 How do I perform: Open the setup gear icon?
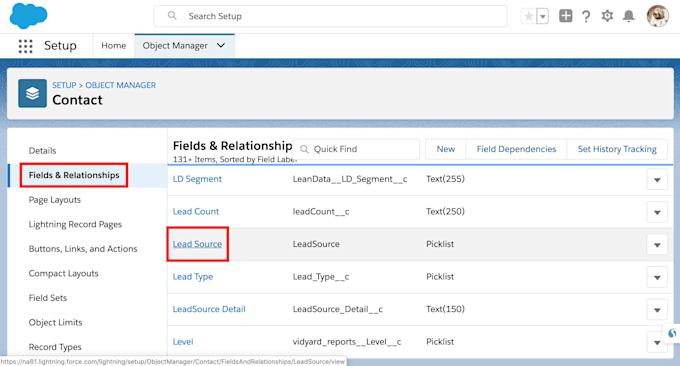[x=607, y=16]
